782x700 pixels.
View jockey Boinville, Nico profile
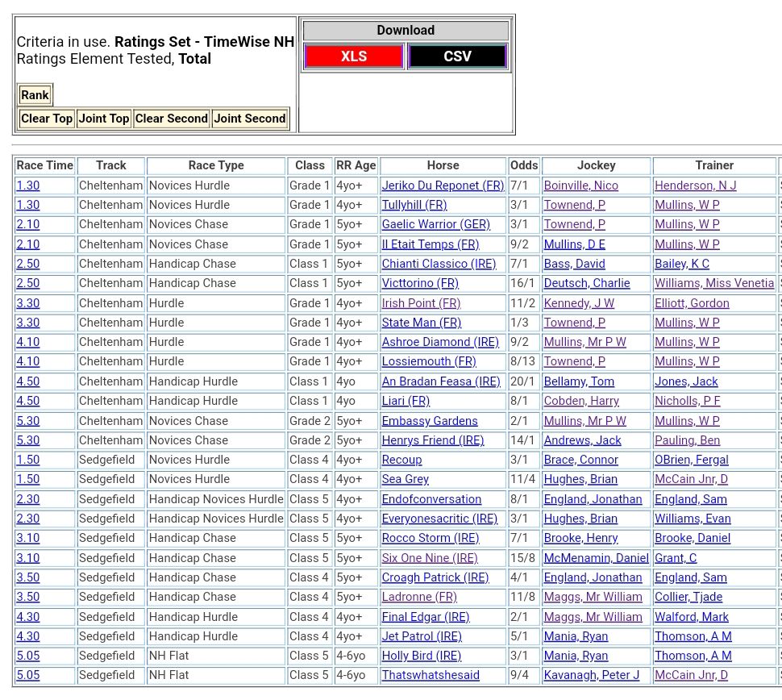point(580,185)
